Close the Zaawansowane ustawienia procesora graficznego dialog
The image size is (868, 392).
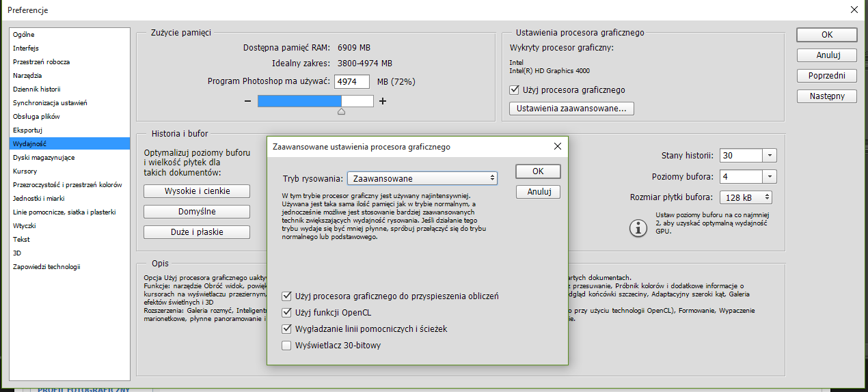pos(557,146)
